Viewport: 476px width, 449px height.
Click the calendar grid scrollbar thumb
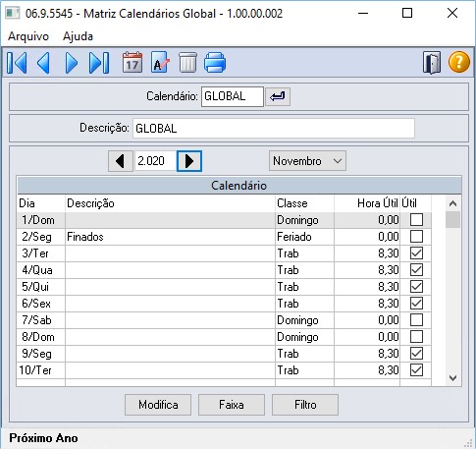coord(452,219)
